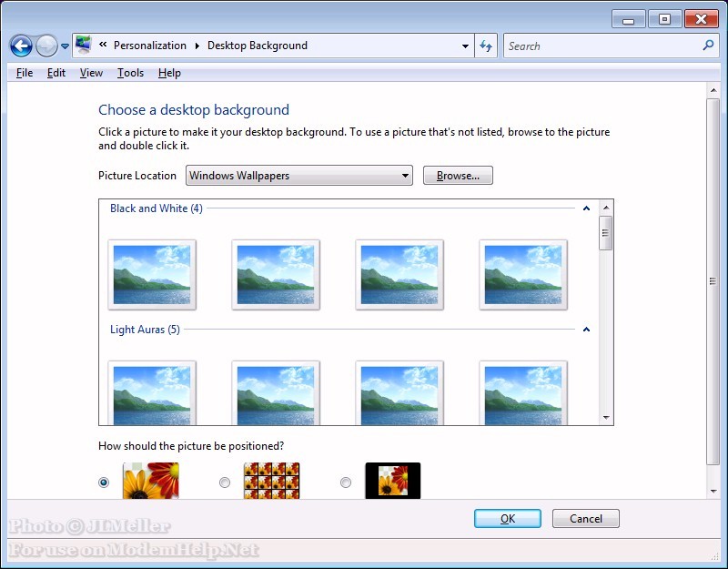Click the wallpaper list scroll up arrow
728x569 pixels.
[606, 208]
